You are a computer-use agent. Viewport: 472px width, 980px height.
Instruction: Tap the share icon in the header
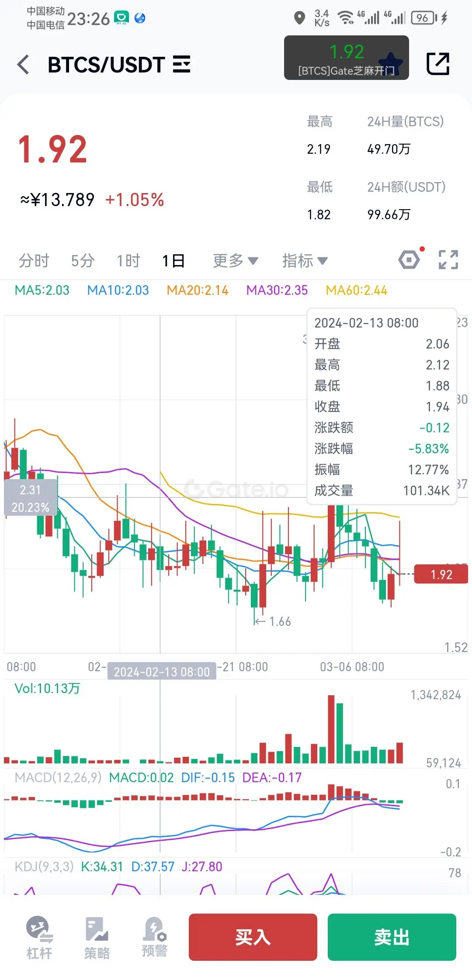[x=438, y=64]
